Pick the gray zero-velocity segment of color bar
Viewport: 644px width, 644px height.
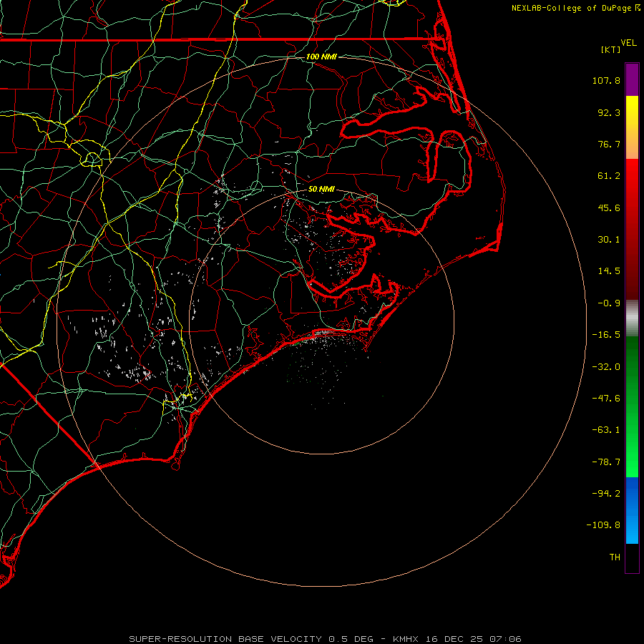point(632,318)
